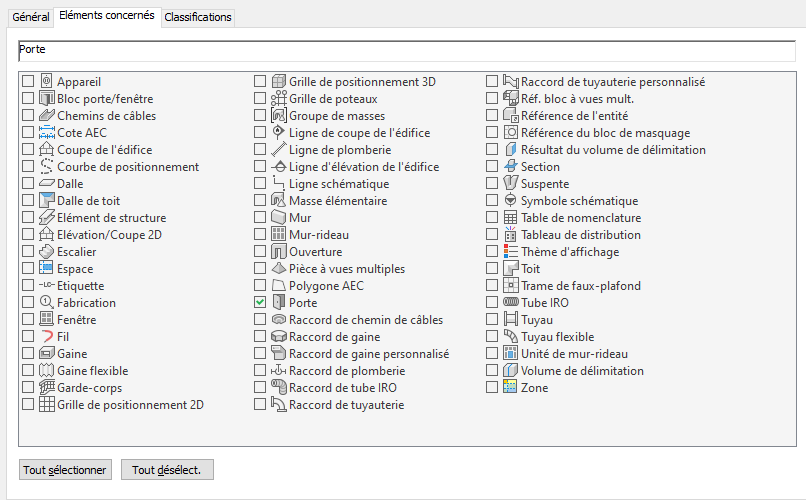This screenshot has width=806, height=500.
Task: Open the Classifications tab
Action: (x=198, y=17)
